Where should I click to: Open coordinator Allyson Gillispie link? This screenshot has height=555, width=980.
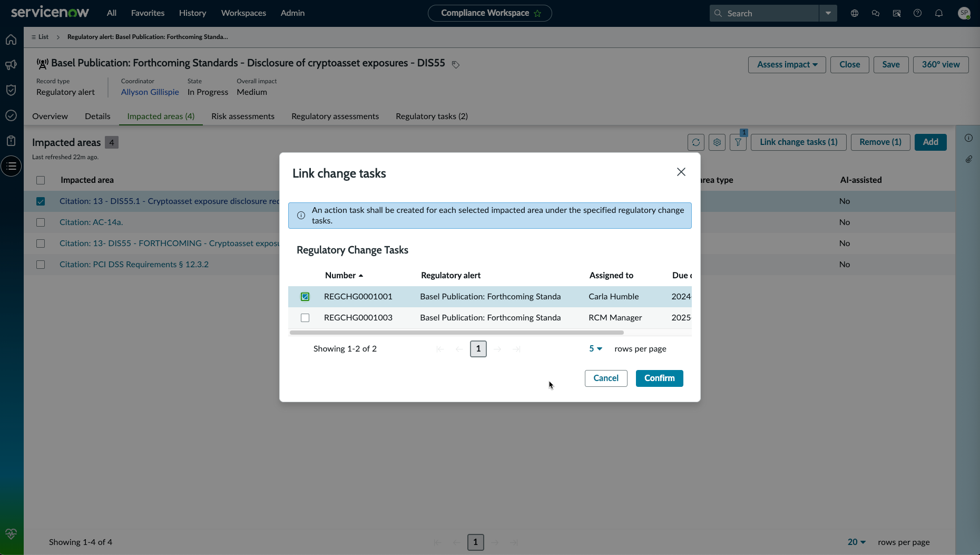(x=150, y=92)
